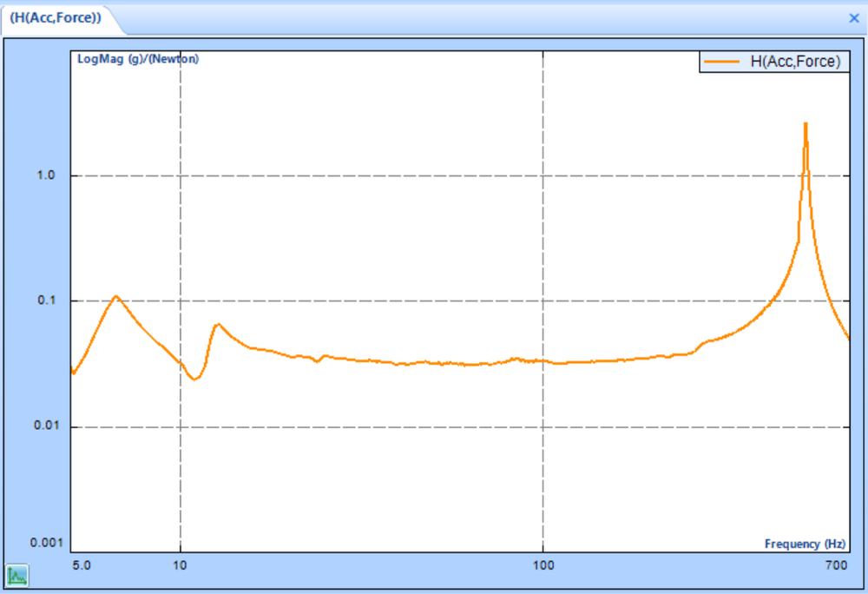Toggle the chart display mode using the corner icon

click(x=17, y=574)
